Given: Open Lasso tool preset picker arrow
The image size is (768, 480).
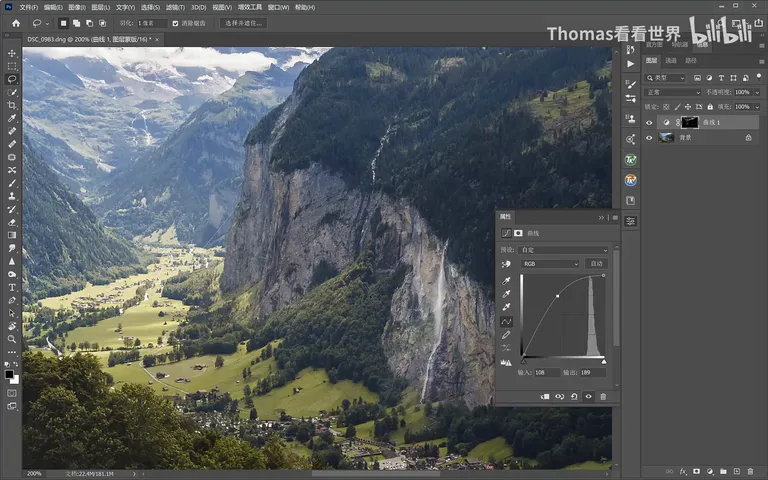Looking at the screenshot, I should 47,23.
